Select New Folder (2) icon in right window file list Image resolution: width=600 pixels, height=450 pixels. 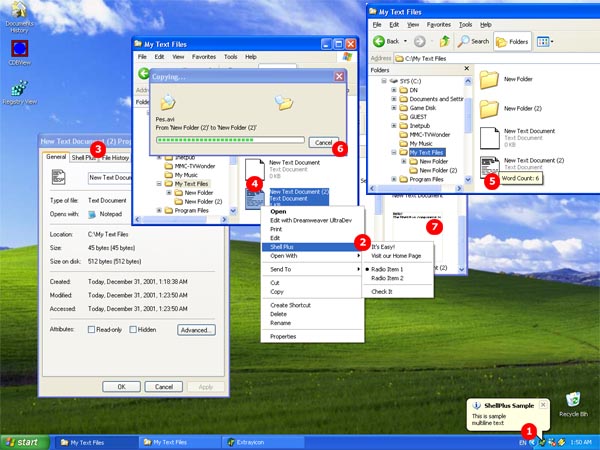click(x=489, y=109)
